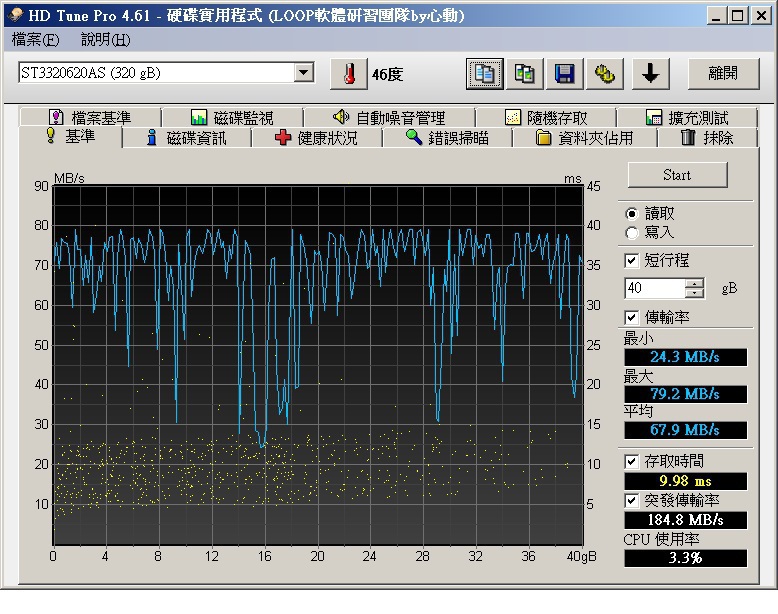Save screenshot with the floppy disk icon
Viewport: 778px width, 614px height.
point(564,74)
